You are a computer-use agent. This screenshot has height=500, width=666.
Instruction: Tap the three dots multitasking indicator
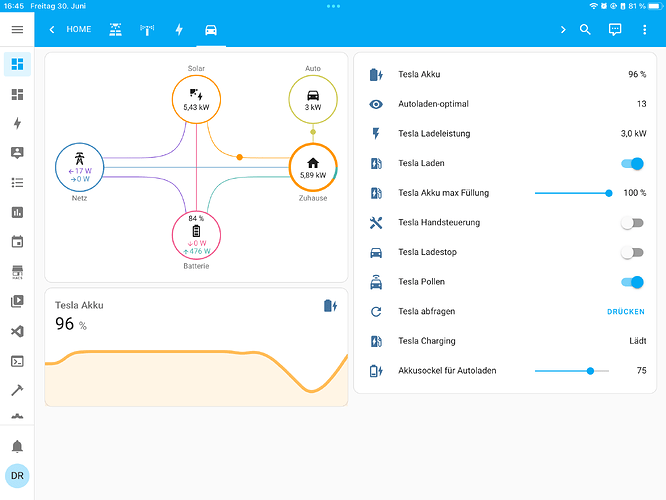pyautogui.click(x=333, y=6)
